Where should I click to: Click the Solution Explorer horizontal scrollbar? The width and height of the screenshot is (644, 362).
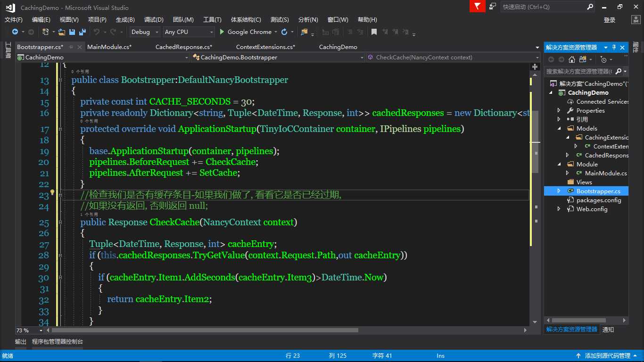(579, 320)
